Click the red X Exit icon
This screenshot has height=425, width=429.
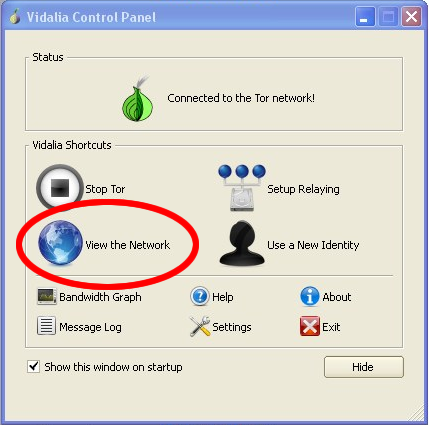point(310,326)
